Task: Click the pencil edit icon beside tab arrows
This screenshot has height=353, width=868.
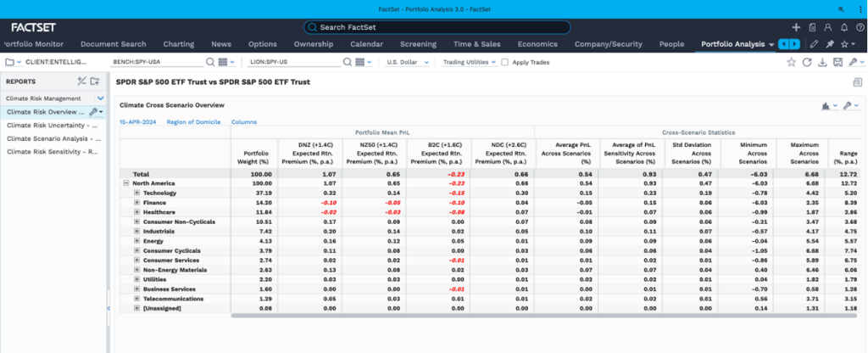Action: tap(814, 44)
